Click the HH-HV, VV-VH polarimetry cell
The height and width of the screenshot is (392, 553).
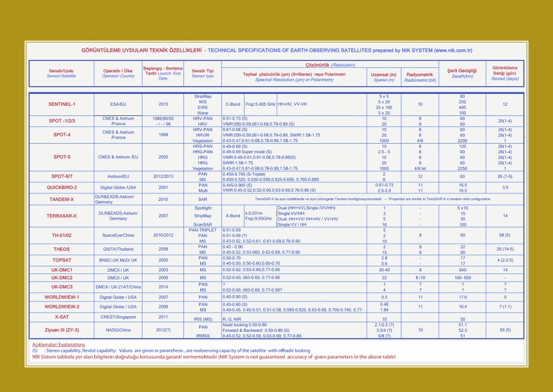(x=292, y=105)
